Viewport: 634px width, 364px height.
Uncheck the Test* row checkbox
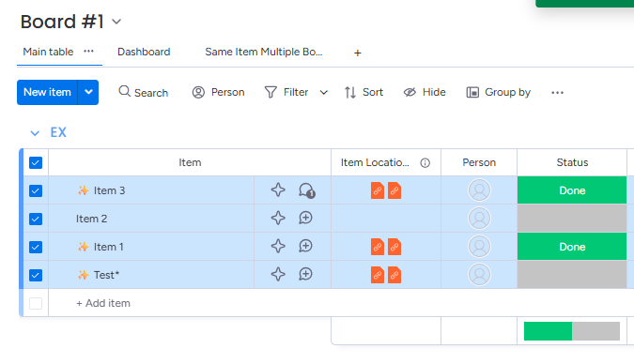pyautogui.click(x=36, y=275)
